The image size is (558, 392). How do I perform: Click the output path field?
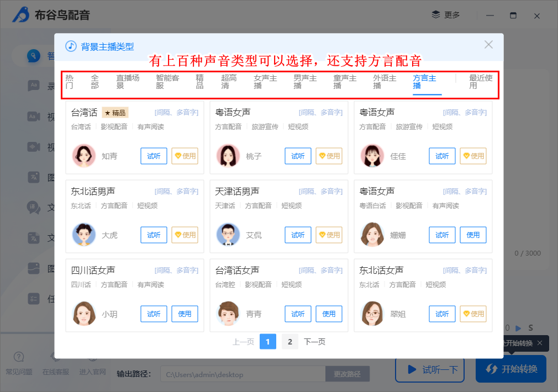click(243, 374)
